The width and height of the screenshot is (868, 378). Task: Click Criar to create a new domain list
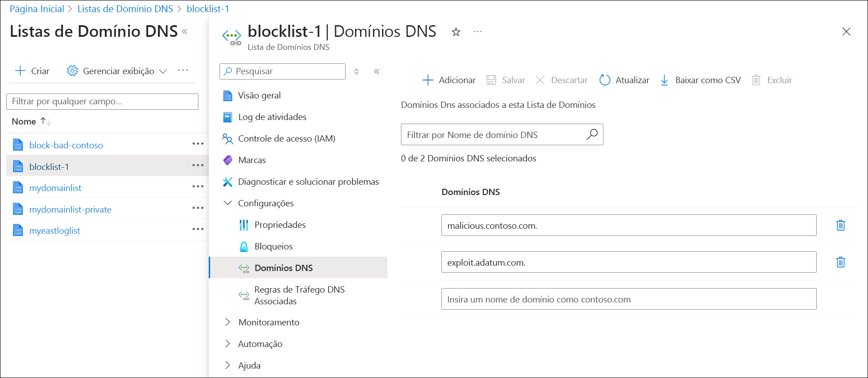click(32, 71)
